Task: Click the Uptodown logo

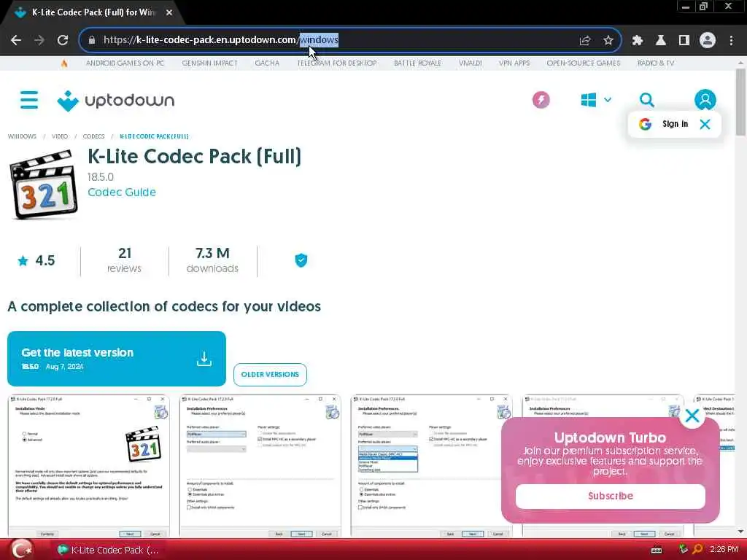Action: coord(116,101)
